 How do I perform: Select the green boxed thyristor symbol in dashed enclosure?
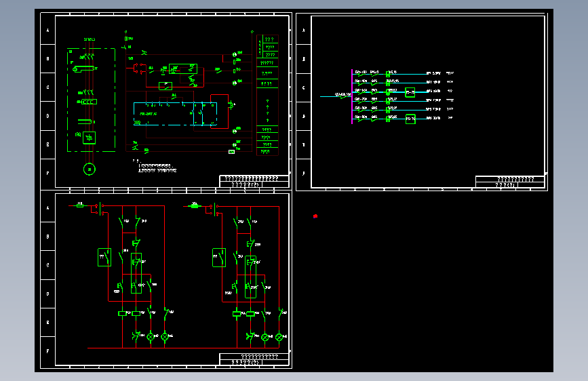[90, 138]
